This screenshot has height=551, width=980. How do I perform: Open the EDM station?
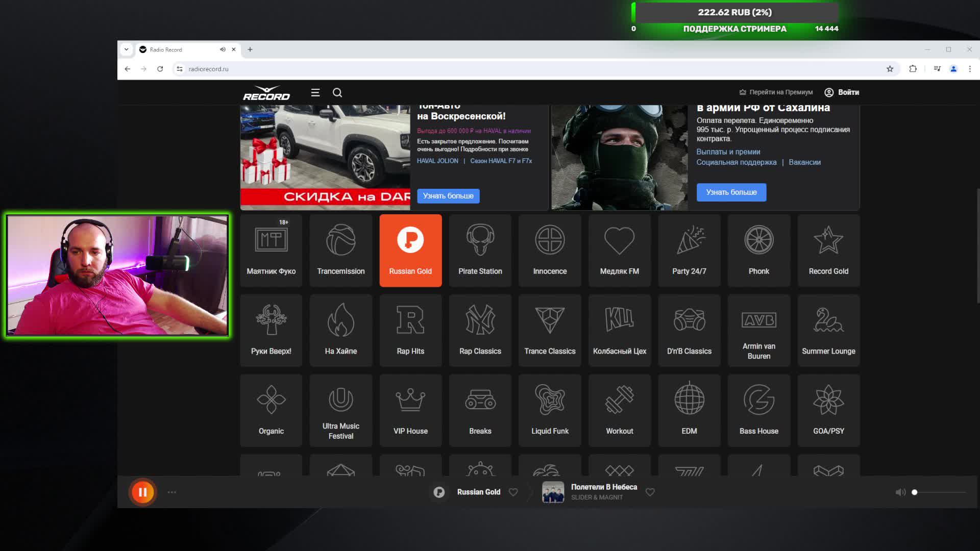(x=689, y=410)
